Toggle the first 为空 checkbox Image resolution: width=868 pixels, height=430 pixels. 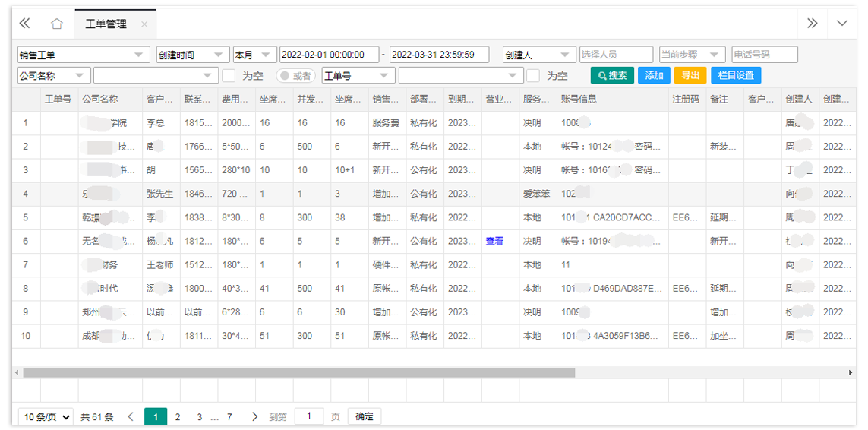coord(228,75)
